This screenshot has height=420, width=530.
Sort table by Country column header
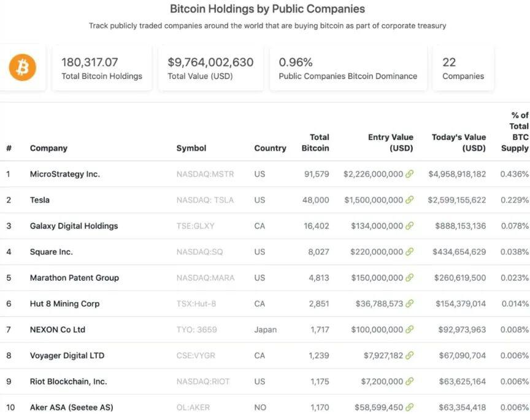270,148
